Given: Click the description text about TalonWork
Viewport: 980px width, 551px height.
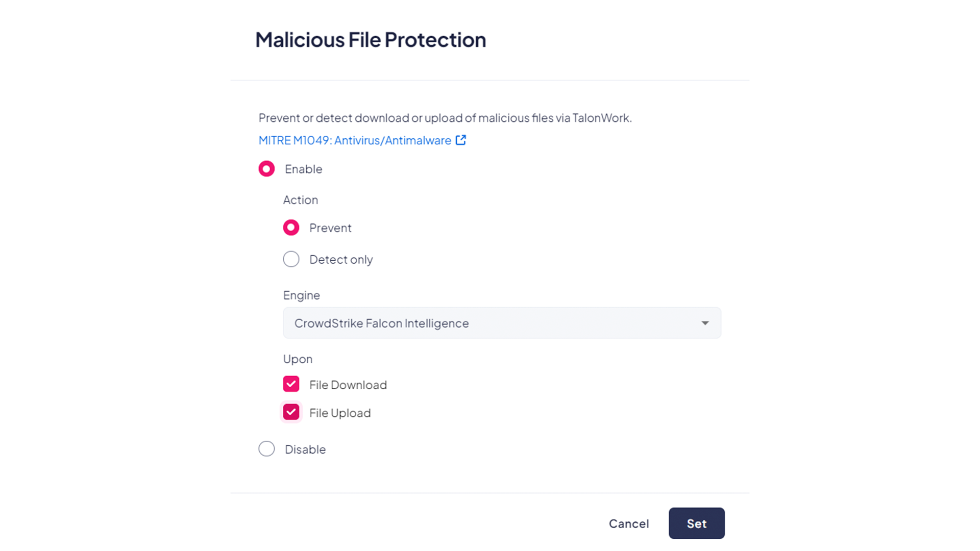Looking at the screenshot, I should [x=445, y=118].
